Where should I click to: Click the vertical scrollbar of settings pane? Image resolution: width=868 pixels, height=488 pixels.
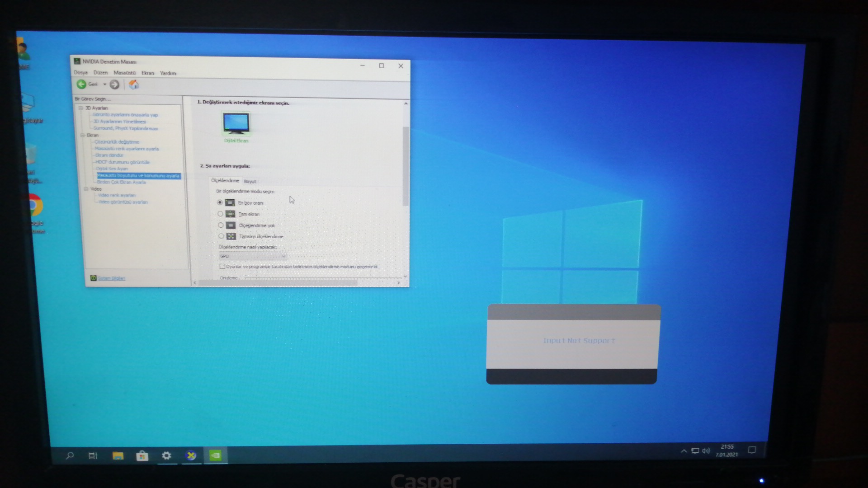[406, 166]
